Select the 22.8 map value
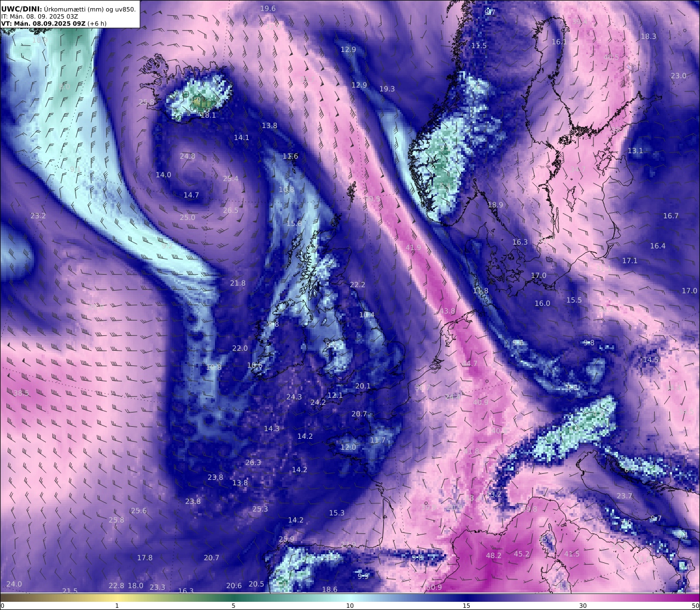 click(x=116, y=585)
